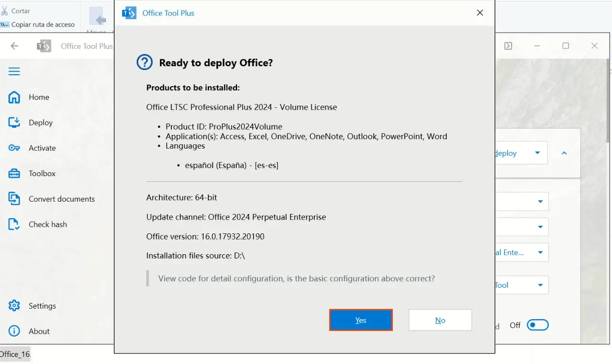The image size is (612, 364).
Task: Click the Convert documents icon
Action: coord(14,199)
